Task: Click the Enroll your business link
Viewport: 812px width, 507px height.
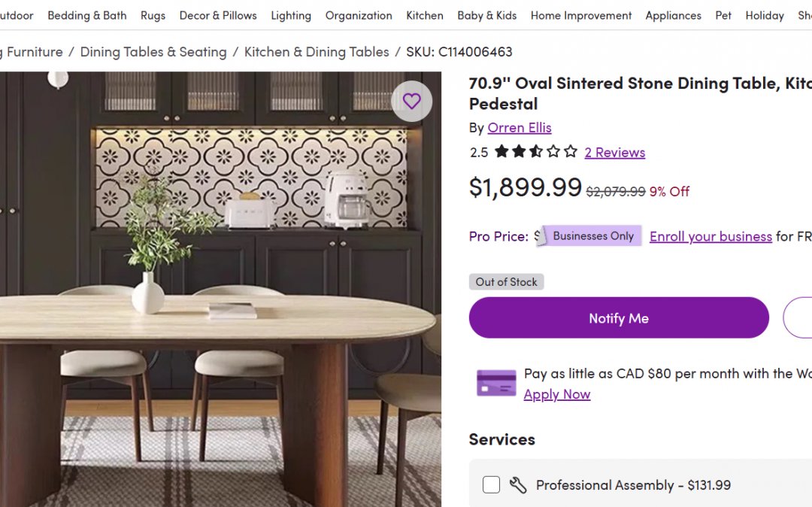Action: [710, 236]
